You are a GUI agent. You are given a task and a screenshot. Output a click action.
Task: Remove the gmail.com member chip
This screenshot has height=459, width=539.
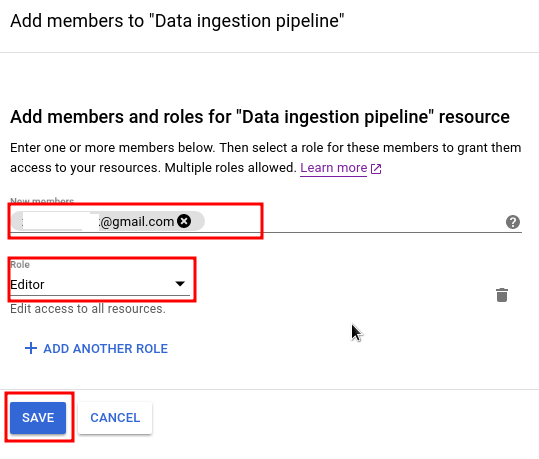(184, 221)
